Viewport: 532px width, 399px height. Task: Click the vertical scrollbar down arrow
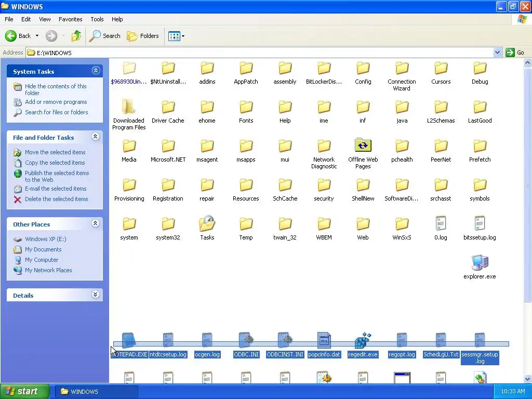coord(528,379)
